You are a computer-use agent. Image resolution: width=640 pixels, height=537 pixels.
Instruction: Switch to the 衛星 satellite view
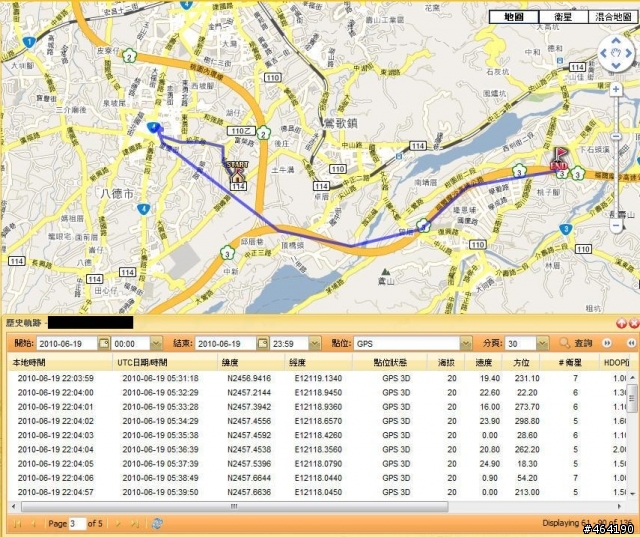tap(563, 17)
